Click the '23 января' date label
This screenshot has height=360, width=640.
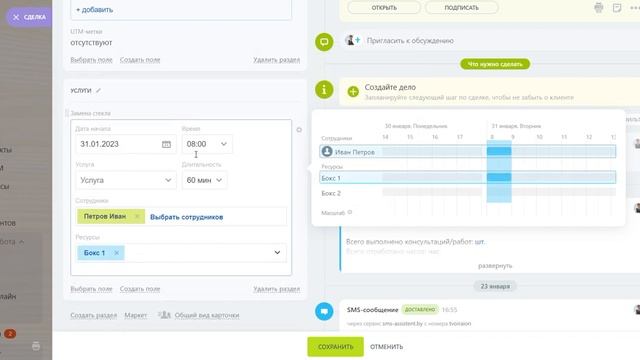[x=495, y=286]
